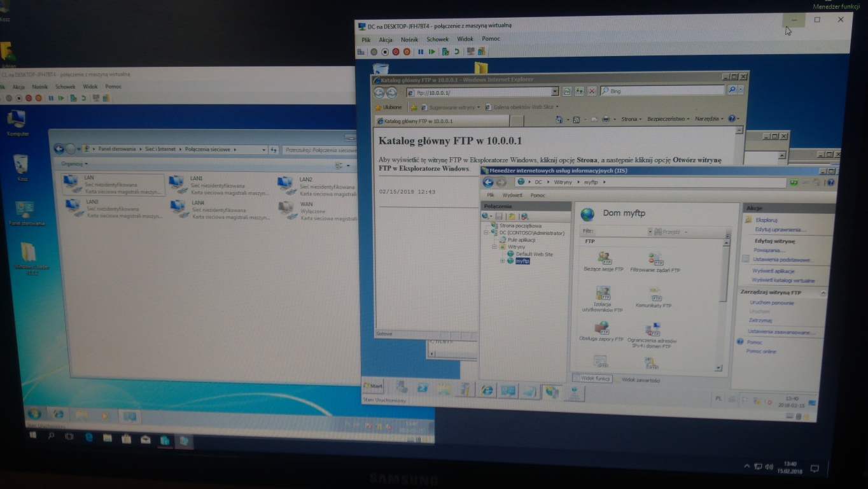Screen dimensions: 868x489
Task: Open Ograniczenia adresów IPv4 i domen FTP
Action: tap(652, 336)
